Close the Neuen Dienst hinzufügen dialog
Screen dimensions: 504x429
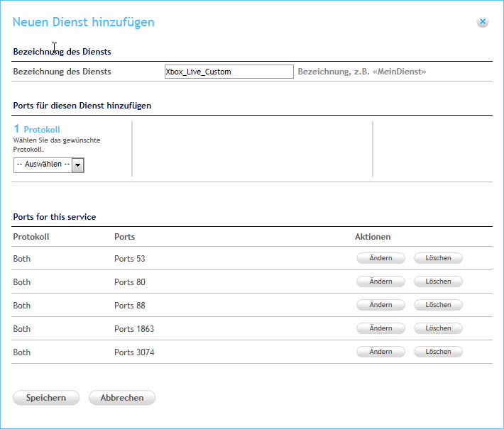click(483, 22)
